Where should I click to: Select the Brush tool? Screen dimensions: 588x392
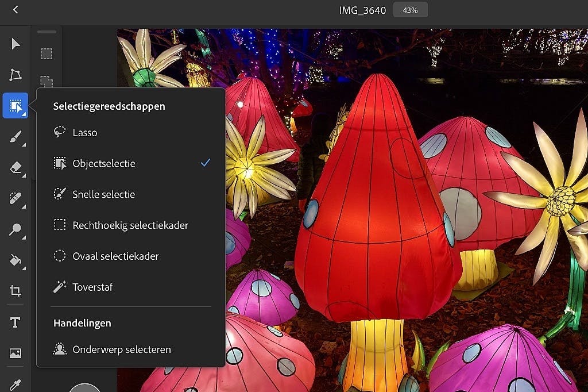[x=16, y=137]
